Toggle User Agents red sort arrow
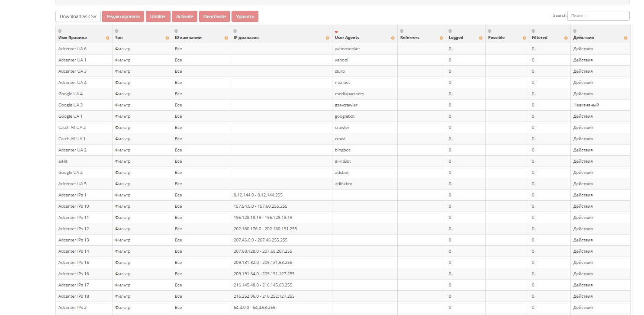 pos(336,32)
